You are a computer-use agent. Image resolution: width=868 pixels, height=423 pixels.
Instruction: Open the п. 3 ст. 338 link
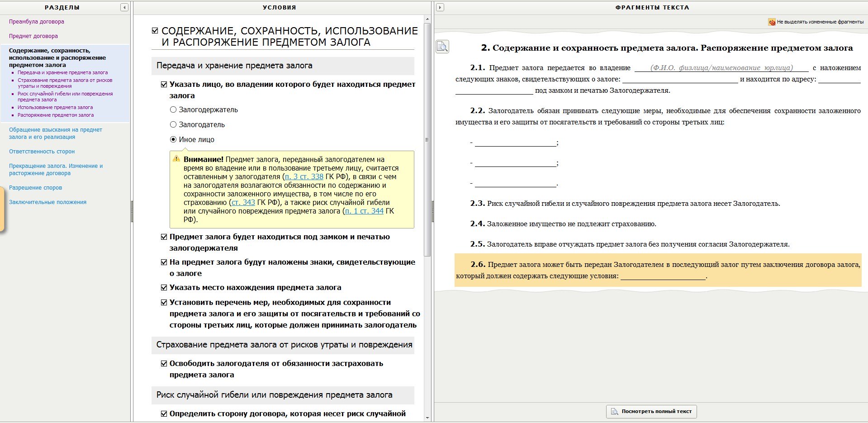304,176
